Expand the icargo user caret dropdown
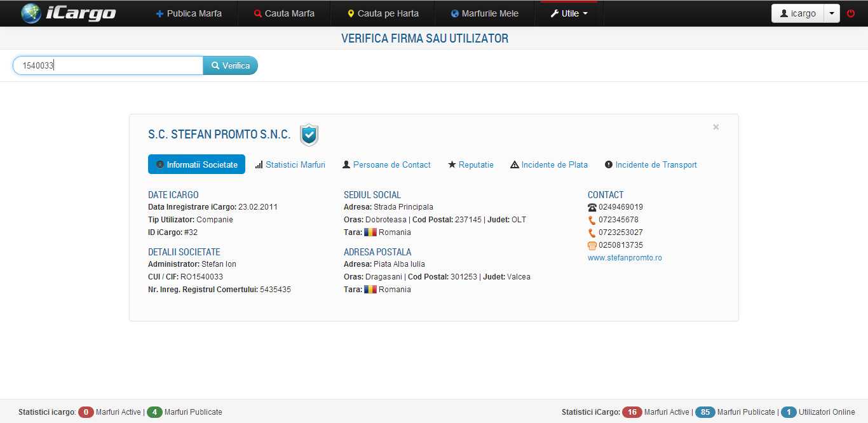 832,13
